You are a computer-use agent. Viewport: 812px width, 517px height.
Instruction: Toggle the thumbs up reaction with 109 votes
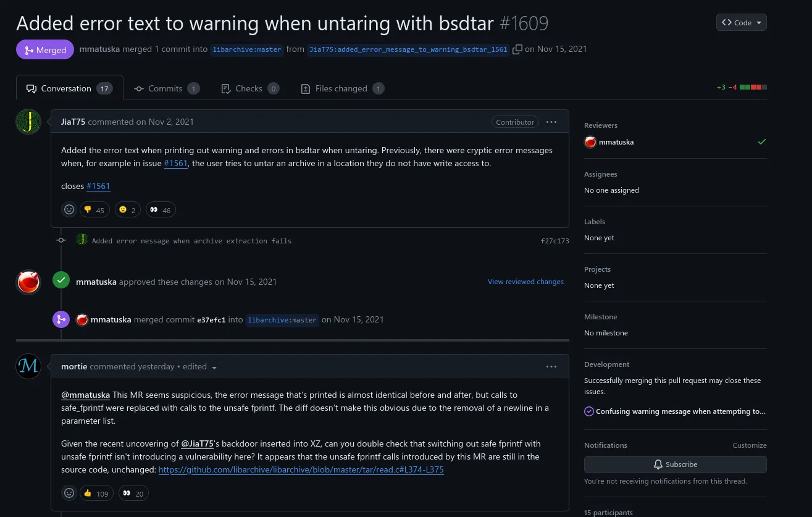pos(96,493)
